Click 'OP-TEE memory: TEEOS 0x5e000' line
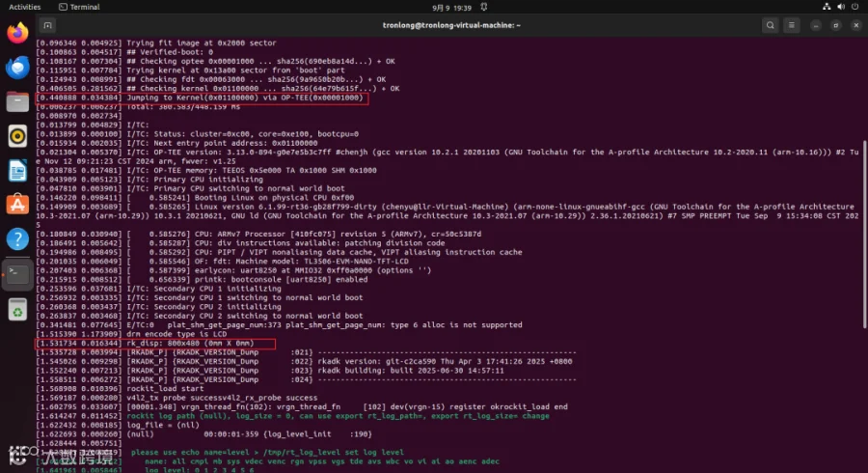The height and width of the screenshot is (473, 868). click(206, 171)
